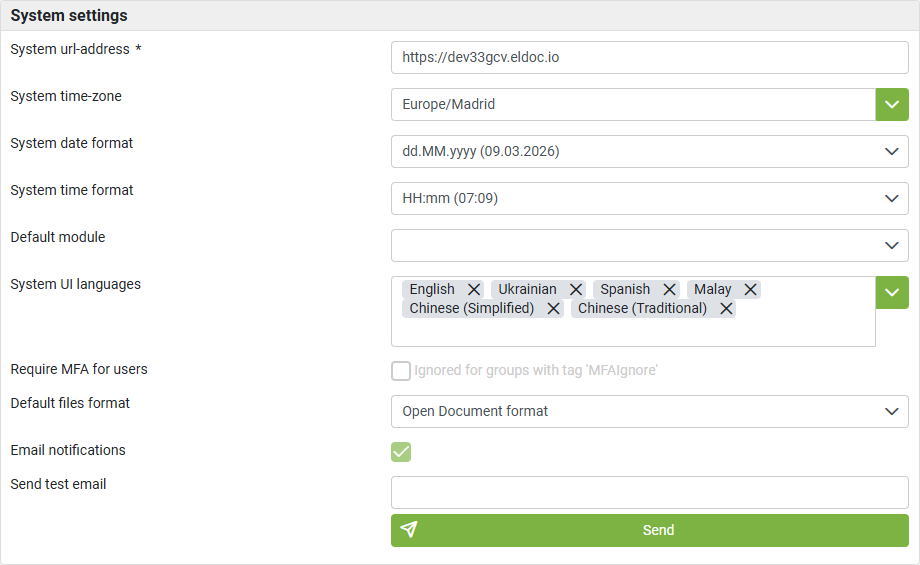Click the Send button label

[658, 530]
